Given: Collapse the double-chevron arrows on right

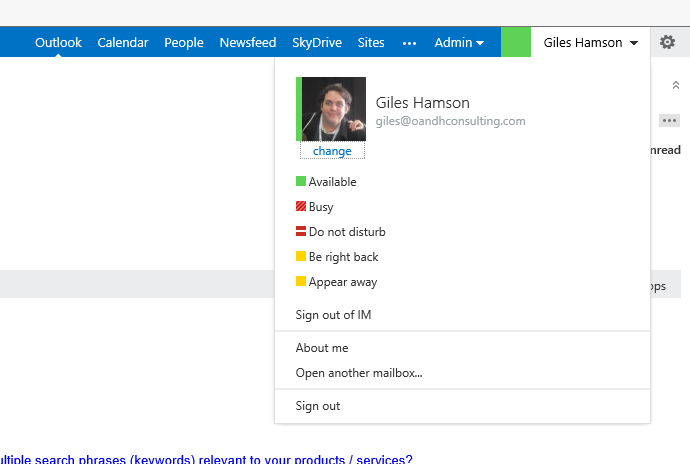Looking at the screenshot, I should (x=676, y=86).
